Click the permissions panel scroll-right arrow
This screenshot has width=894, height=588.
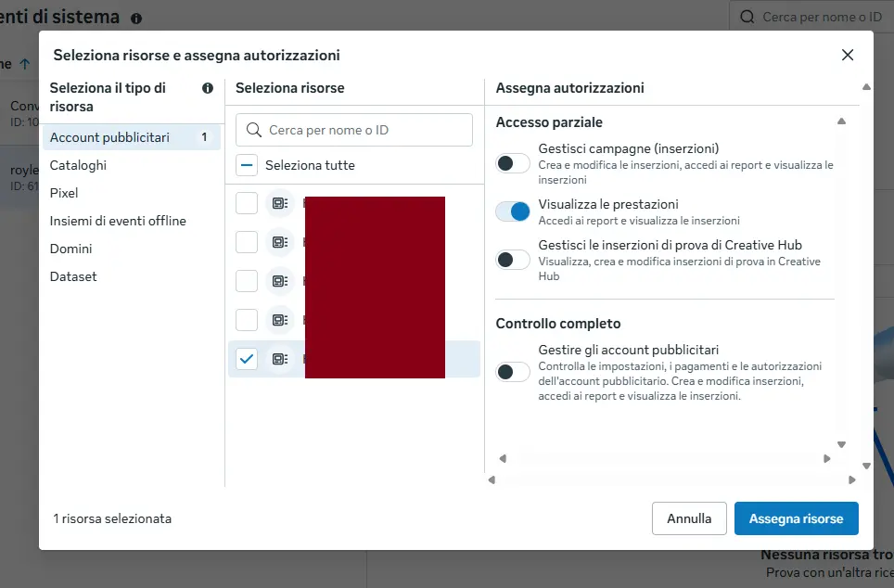[x=826, y=458]
